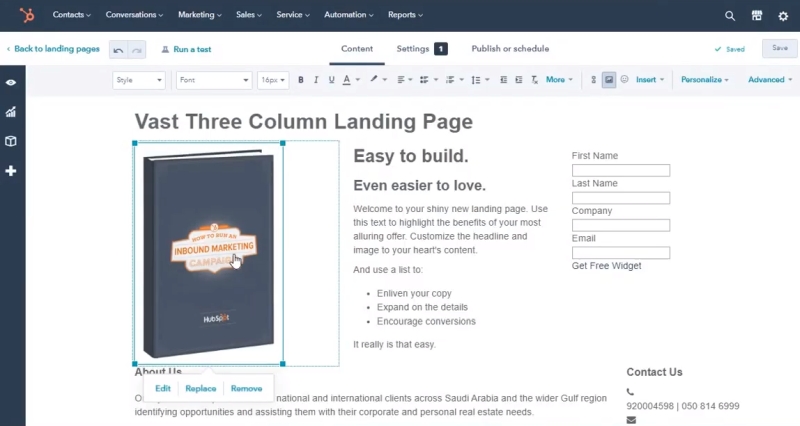
Task: Click the Email input field
Action: 621,253
